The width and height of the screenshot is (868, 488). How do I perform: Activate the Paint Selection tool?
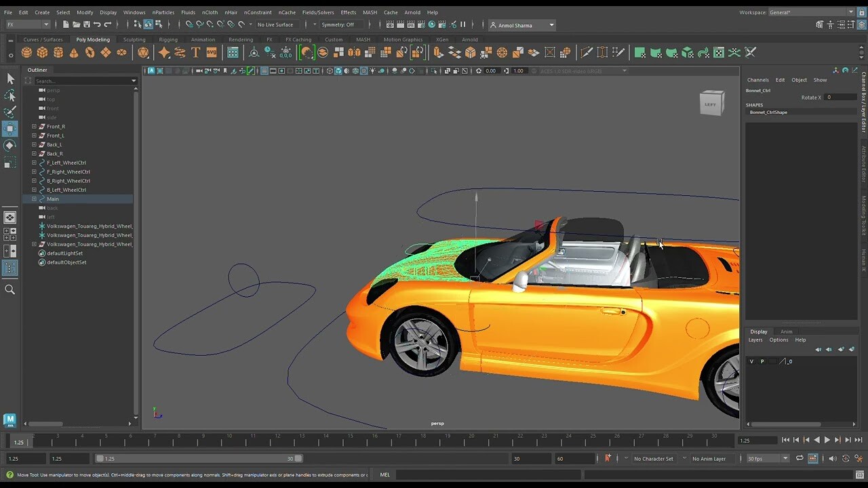click(x=10, y=112)
